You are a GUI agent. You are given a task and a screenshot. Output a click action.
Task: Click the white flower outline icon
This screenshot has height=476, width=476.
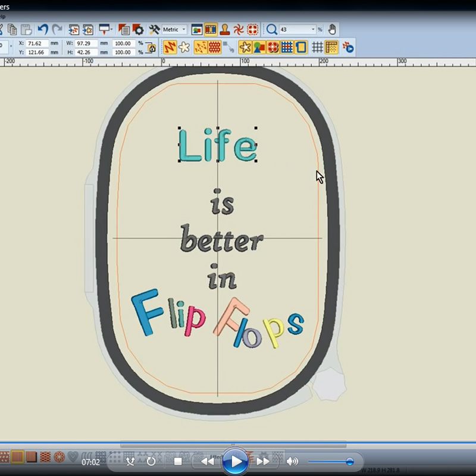(184, 48)
